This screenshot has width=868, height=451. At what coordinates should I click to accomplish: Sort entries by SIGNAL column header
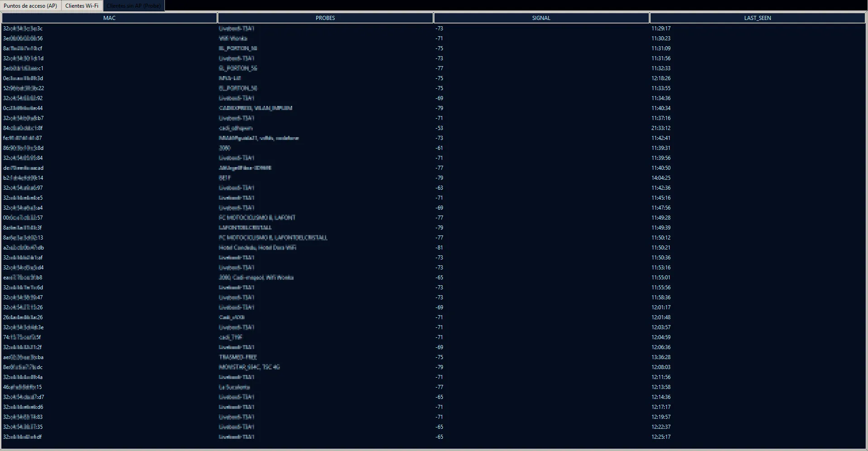pos(541,18)
